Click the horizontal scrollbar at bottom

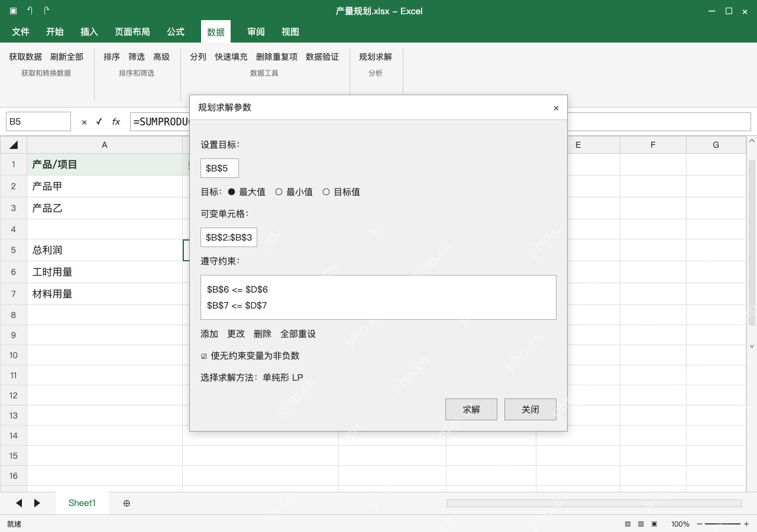point(594,503)
